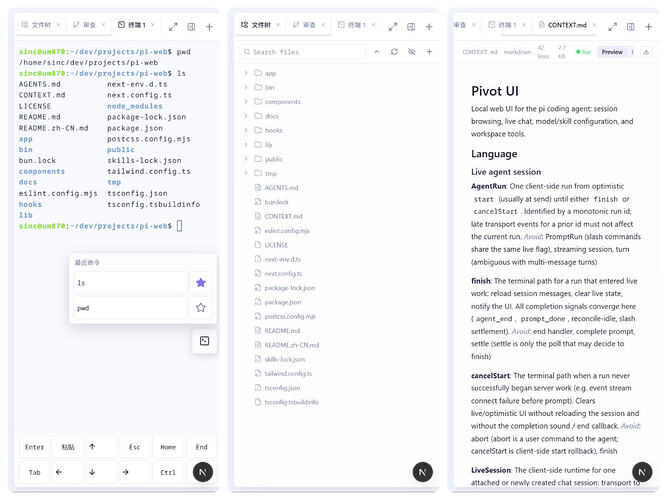
Task: Refresh the file tree listing
Action: pos(394,51)
